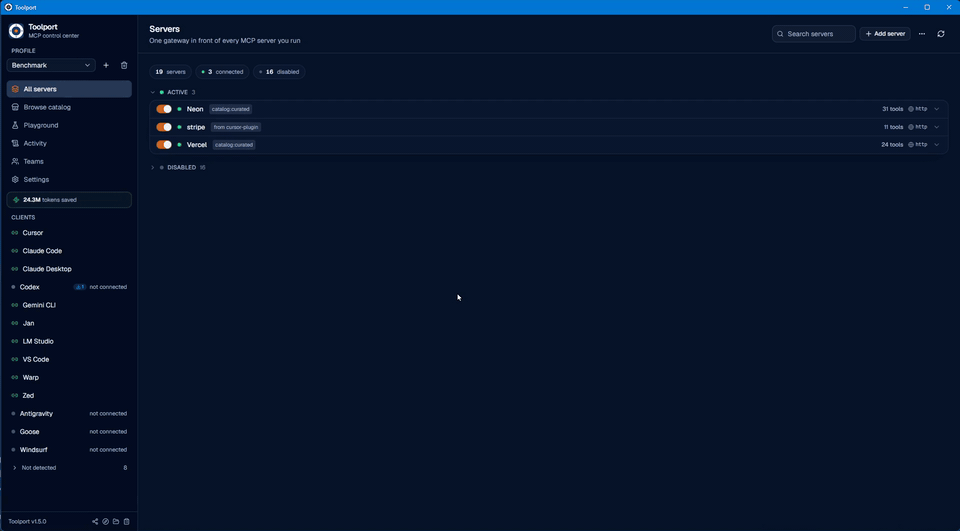Click the link icon beside Claude Desktop
This screenshot has width=960, height=531.
pyautogui.click(x=15, y=269)
